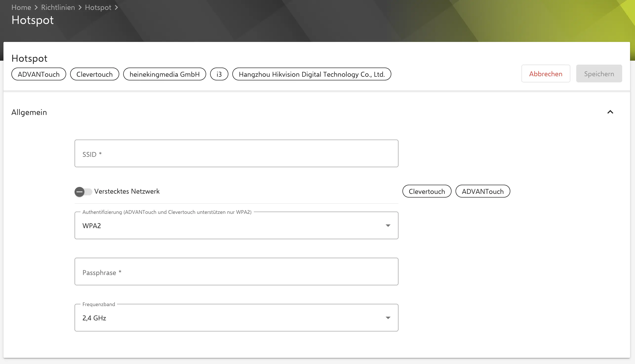Image resolution: width=635 pixels, height=364 pixels.
Task: Select the Clevertouch tag under the Hotspot heading
Action: 94,74
